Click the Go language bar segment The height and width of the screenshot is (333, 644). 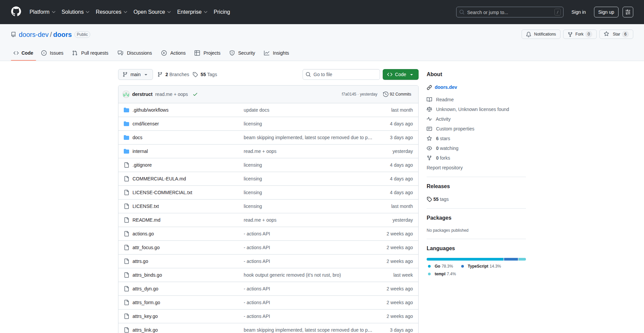click(x=465, y=259)
